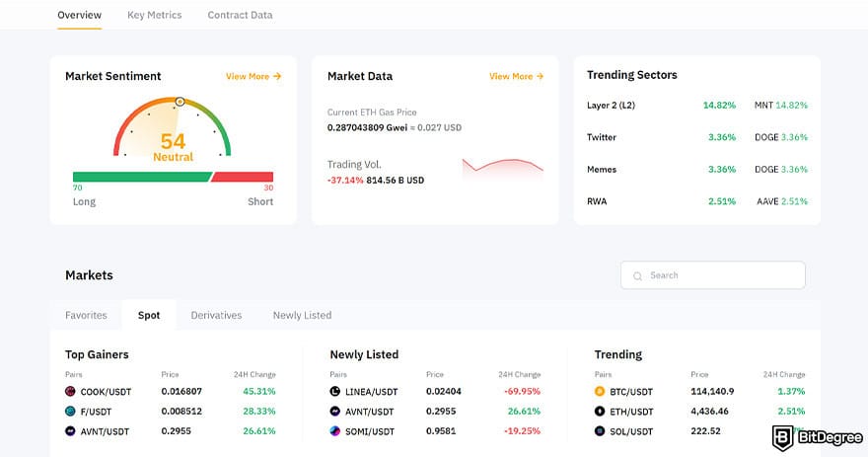Click arrow beside Market Sentiment View More
The width and height of the screenshot is (868, 457).
coord(277,76)
